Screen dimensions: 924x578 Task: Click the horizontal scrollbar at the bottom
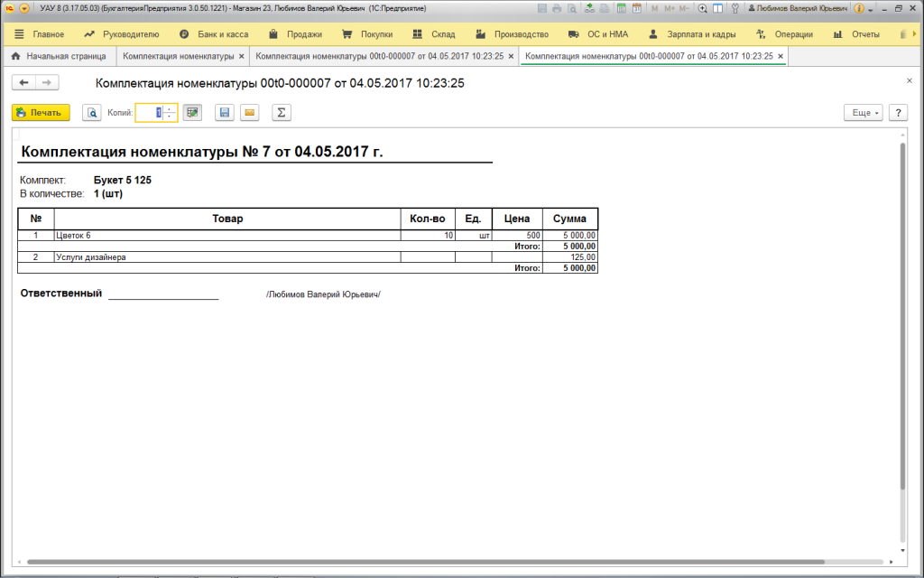click(x=426, y=562)
